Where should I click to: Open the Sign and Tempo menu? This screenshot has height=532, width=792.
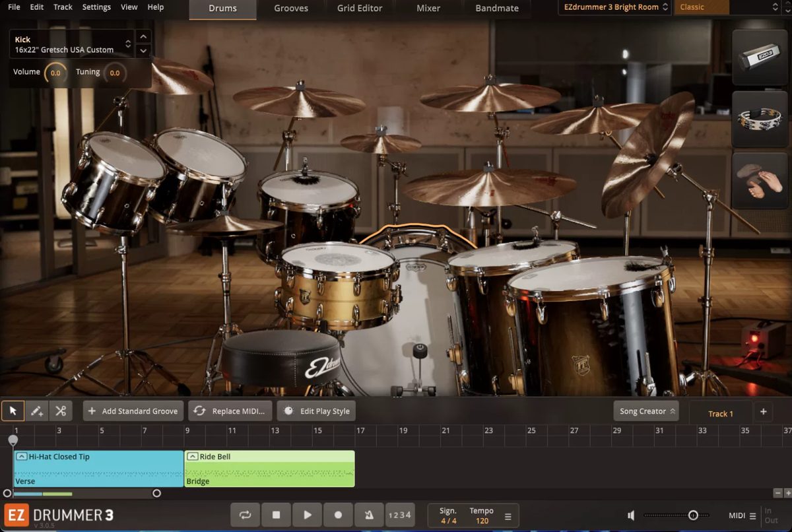[x=508, y=516]
